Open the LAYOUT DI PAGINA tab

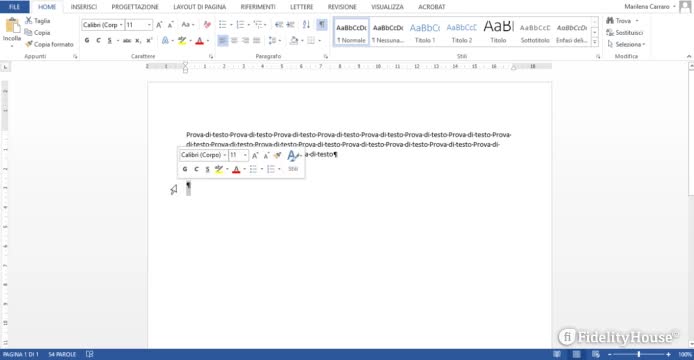pyautogui.click(x=200, y=7)
